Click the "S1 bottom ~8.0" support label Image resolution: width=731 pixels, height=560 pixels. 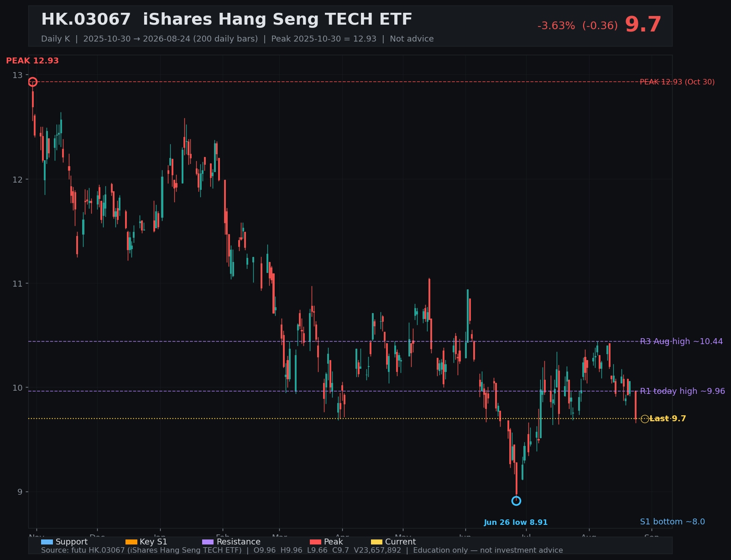[672, 522]
